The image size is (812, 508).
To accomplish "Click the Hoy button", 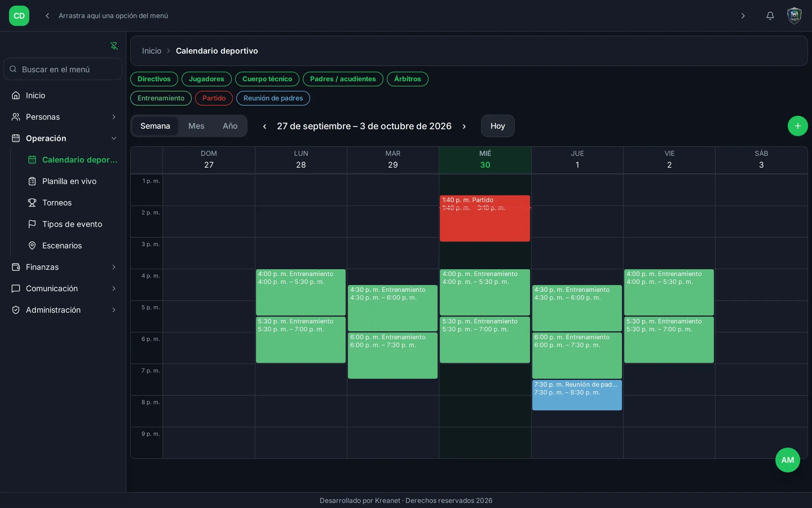I will click(498, 126).
